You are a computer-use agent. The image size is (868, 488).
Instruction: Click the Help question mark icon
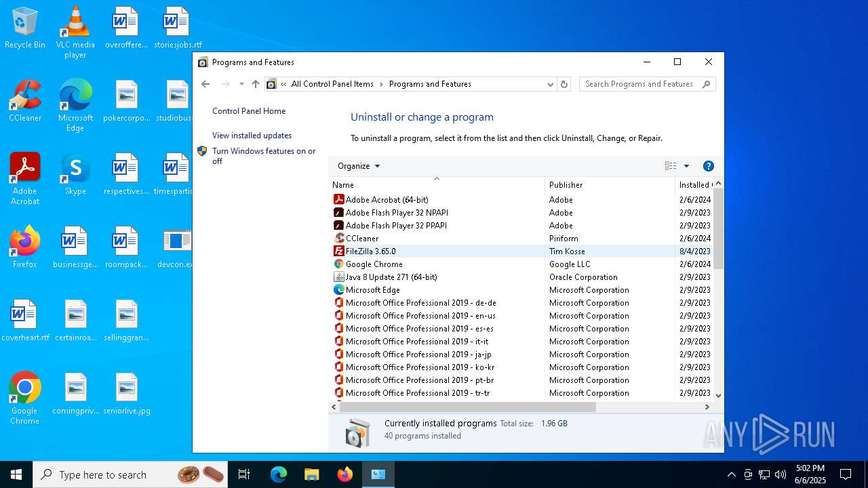708,166
